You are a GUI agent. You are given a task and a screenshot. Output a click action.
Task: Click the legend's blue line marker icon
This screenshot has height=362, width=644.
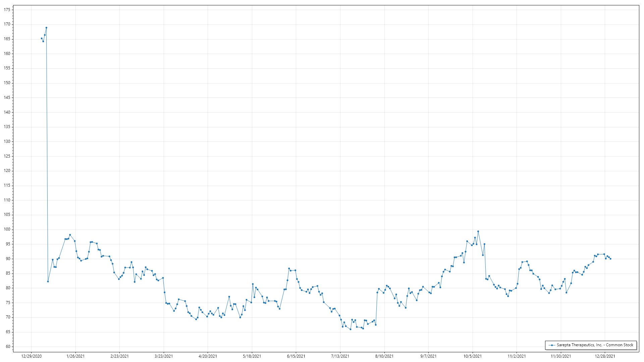click(x=552, y=345)
